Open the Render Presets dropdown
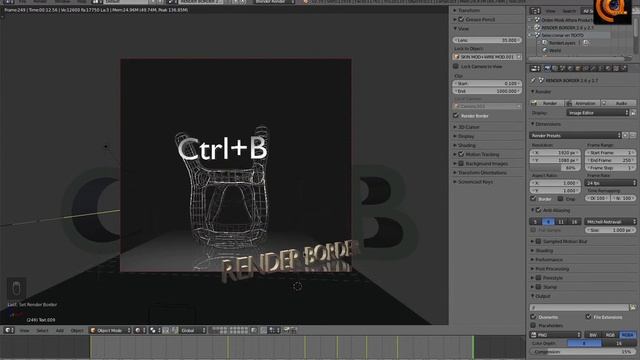The height and width of the screenshot is (360, 640). pos(576,135)
